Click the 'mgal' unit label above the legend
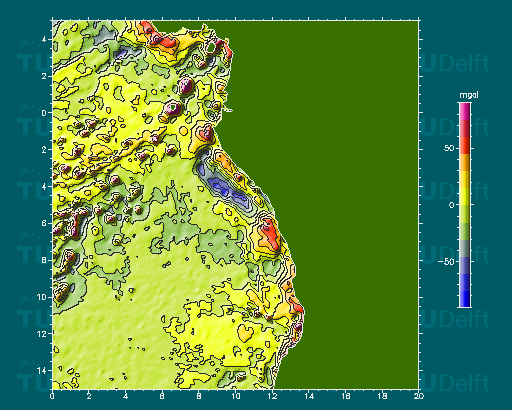The height and width of the screenshot is (410, 512). (x=469, y=95)
